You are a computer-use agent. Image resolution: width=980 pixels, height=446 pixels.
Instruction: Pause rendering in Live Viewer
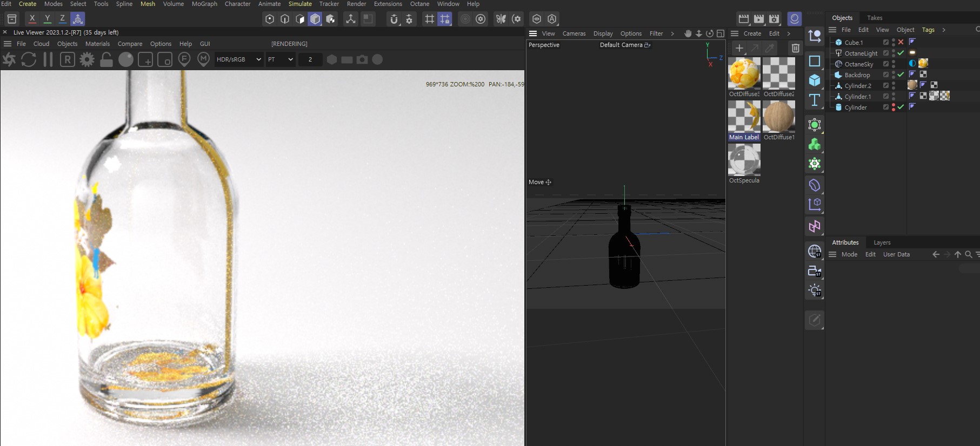pyautogui.click(x=48, y=59)
